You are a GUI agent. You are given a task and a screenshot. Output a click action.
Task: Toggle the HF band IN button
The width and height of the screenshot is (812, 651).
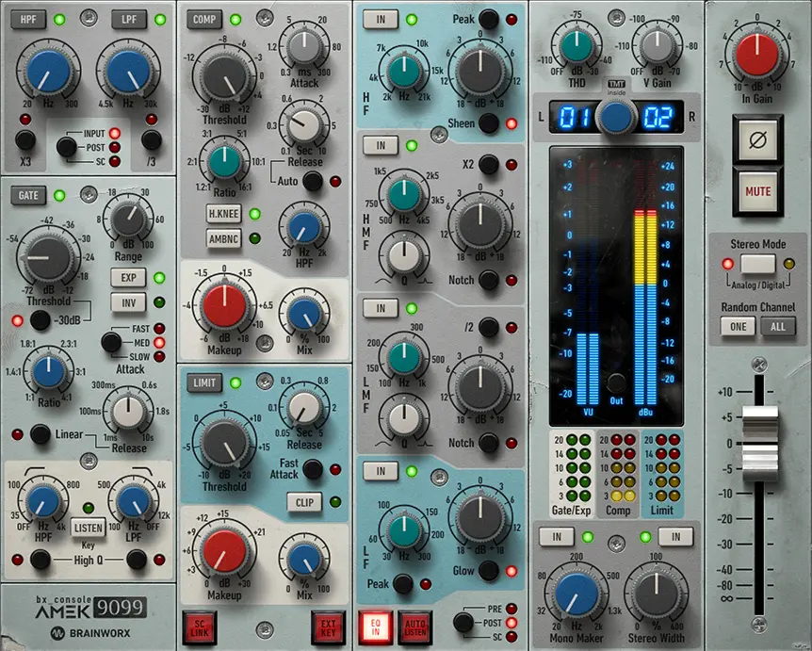point(381,20)
